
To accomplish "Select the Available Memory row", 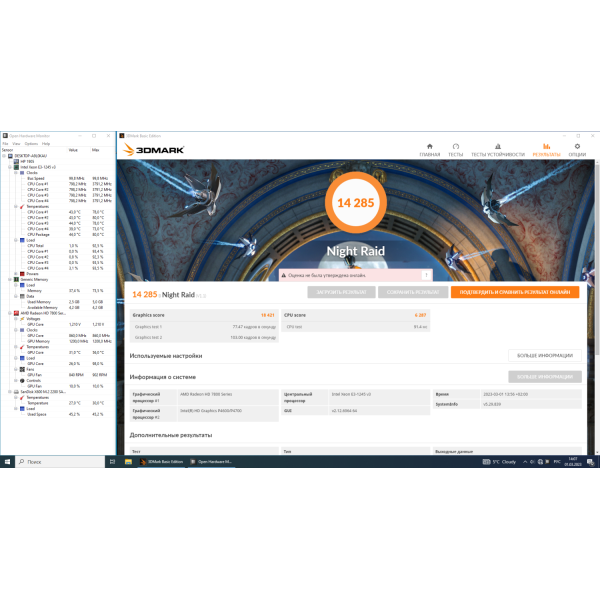I will coord(57,308).
